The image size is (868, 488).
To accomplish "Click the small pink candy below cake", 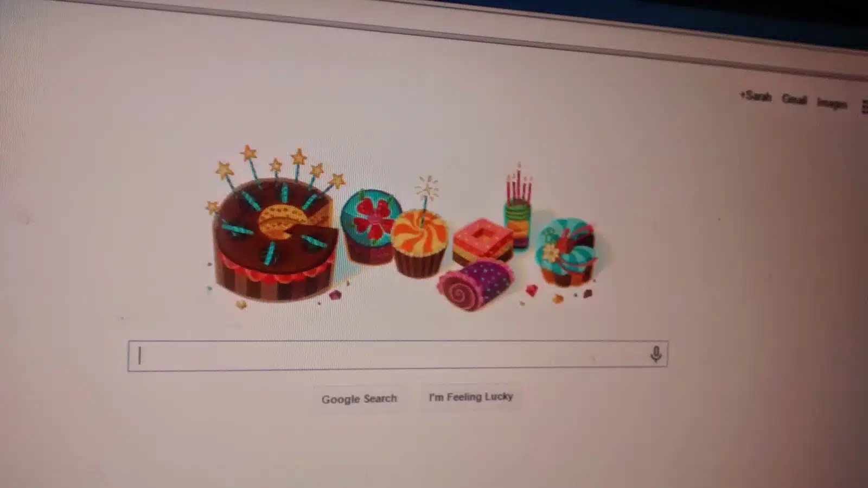I will (x=335, y=295).
